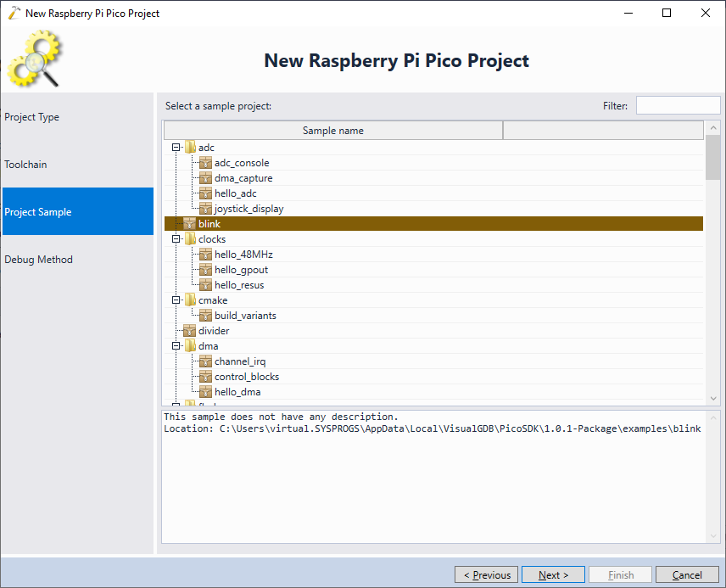Screen dimensions: 726x588
Task: Click the Previous button
Action: pyautogui.click(x=486, y=574)
